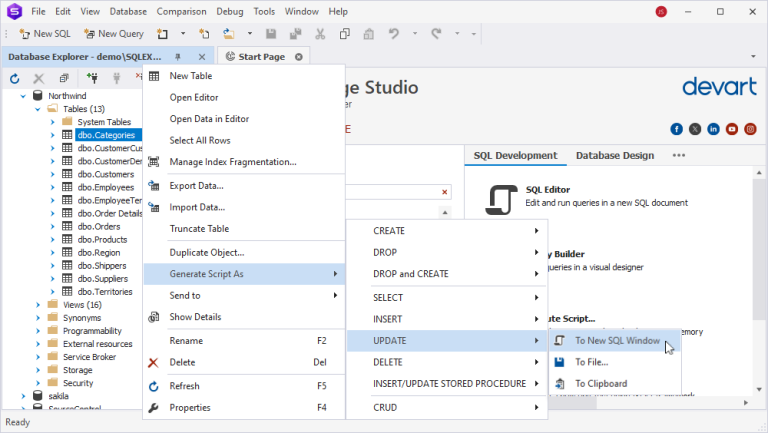Choose Show Details in context menu

(244, 317)
